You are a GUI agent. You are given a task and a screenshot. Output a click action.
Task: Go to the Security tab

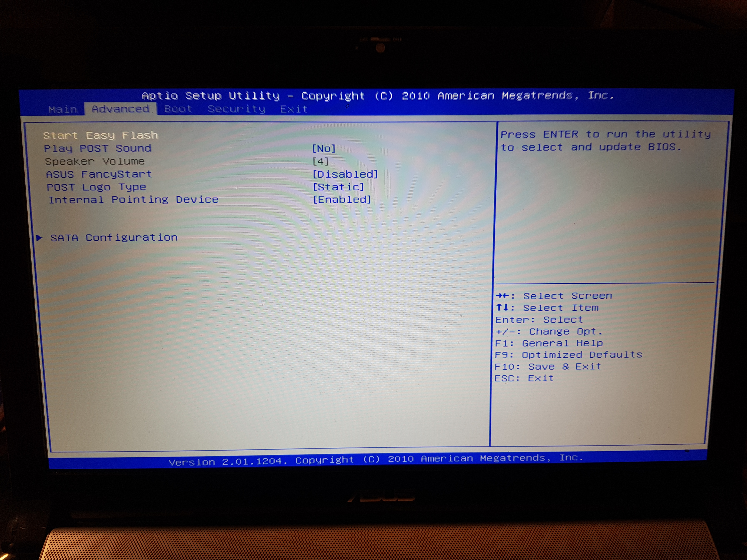coord(236,109)
